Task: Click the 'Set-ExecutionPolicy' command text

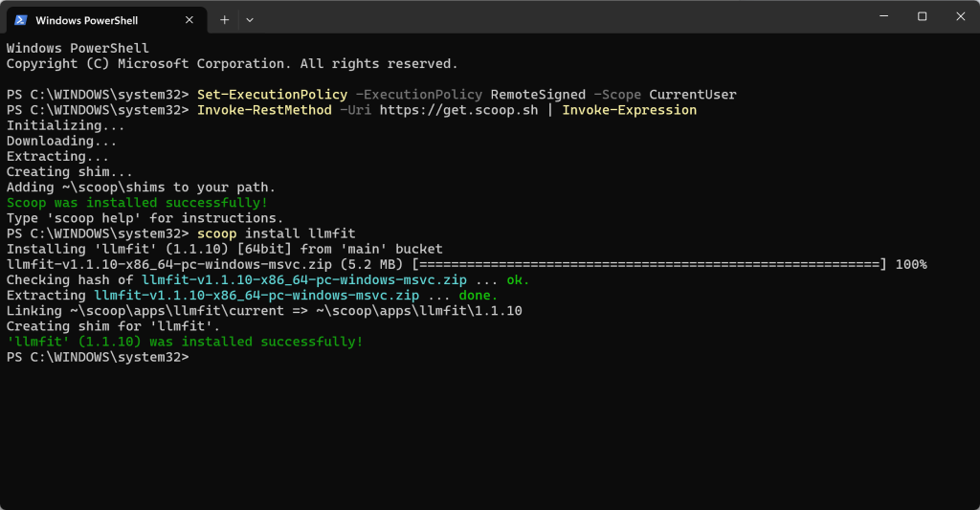Action: (x=272, y=95)
